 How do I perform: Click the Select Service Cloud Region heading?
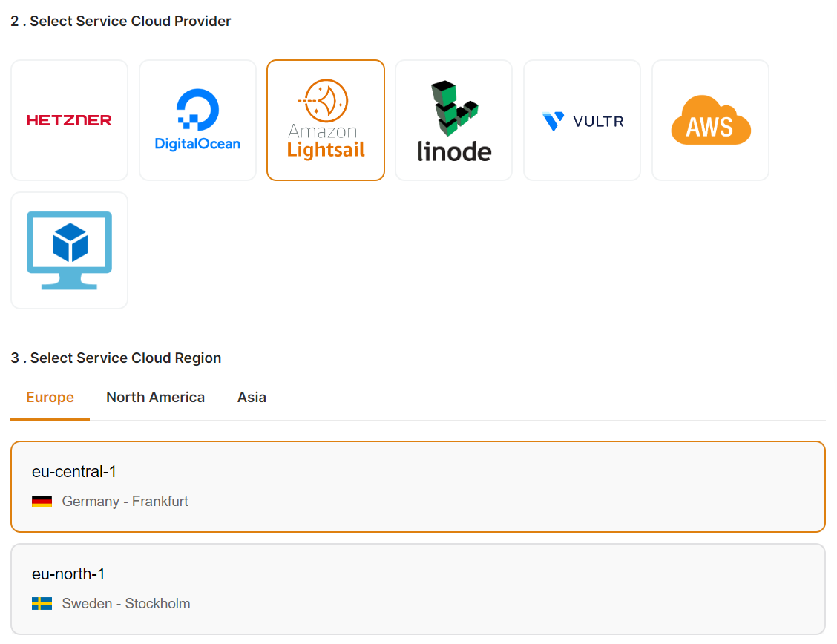tap(116, 358)
